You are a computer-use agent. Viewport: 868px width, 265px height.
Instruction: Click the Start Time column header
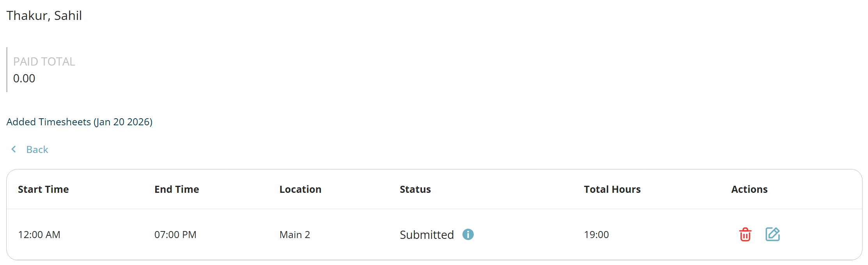tap(43, 189)
